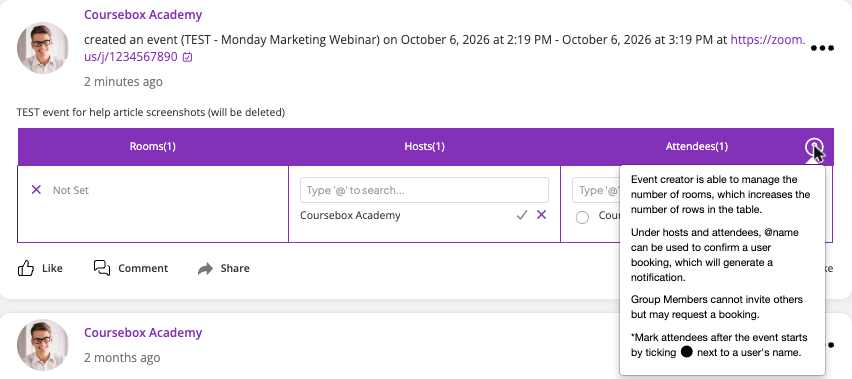This screenshot has height=379, width=852.
Task: Click purple X beside Not Set room
Action: point(36,190)
